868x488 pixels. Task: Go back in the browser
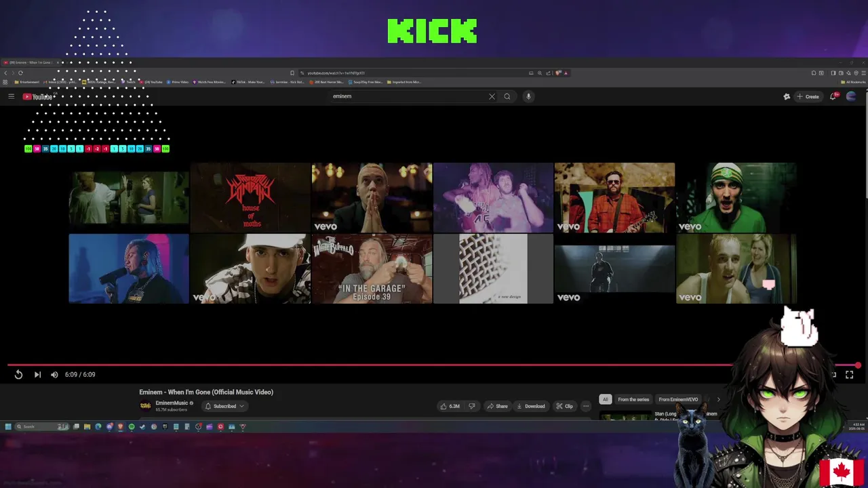5,73
